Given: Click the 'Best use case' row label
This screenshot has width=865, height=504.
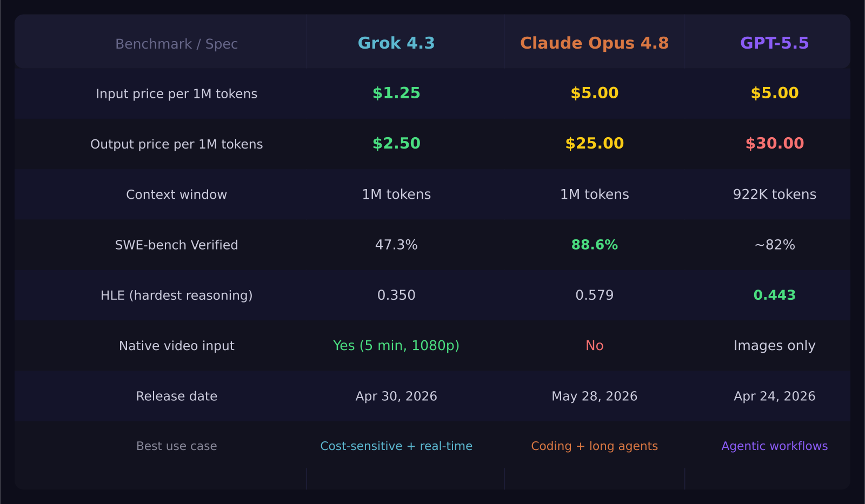Looking at the screenshot, I should (x=176, y=446).
